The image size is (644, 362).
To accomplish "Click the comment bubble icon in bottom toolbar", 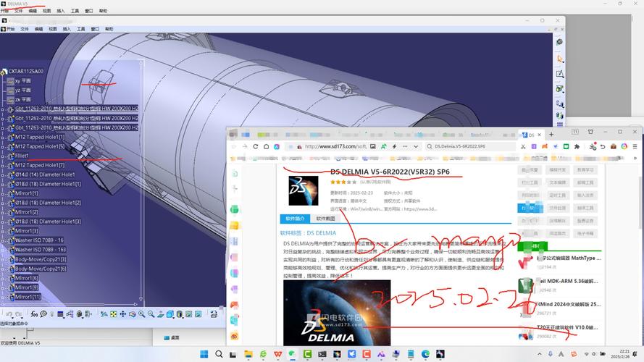I will [43, 314].
